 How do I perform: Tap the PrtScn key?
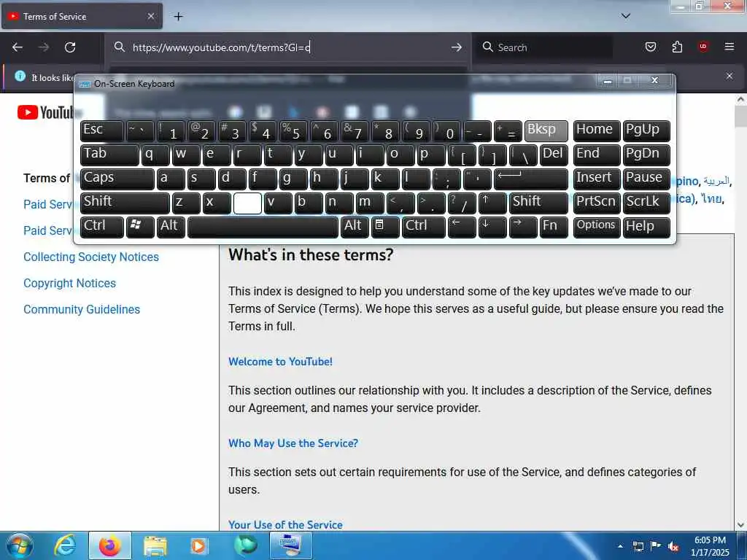click(x=597, y=203)
